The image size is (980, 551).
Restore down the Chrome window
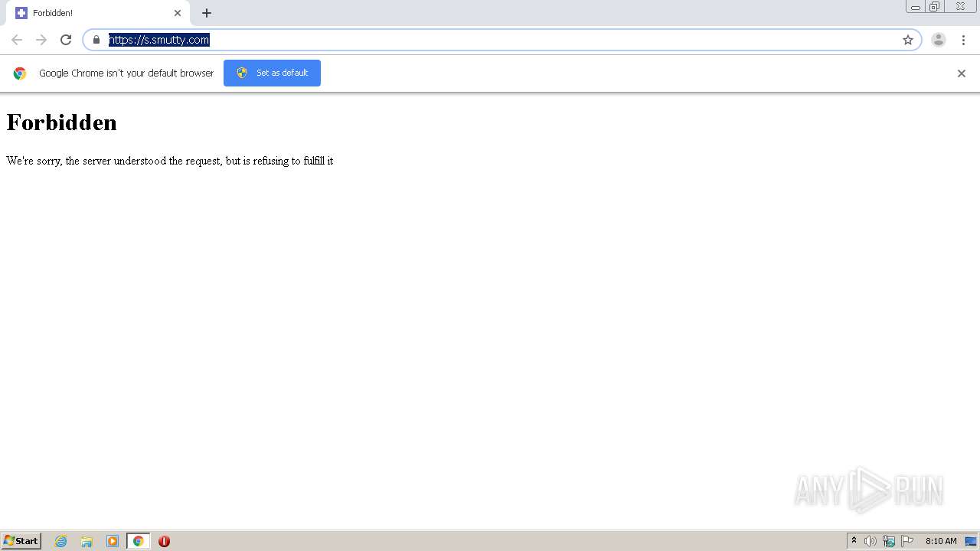(934, 7)
